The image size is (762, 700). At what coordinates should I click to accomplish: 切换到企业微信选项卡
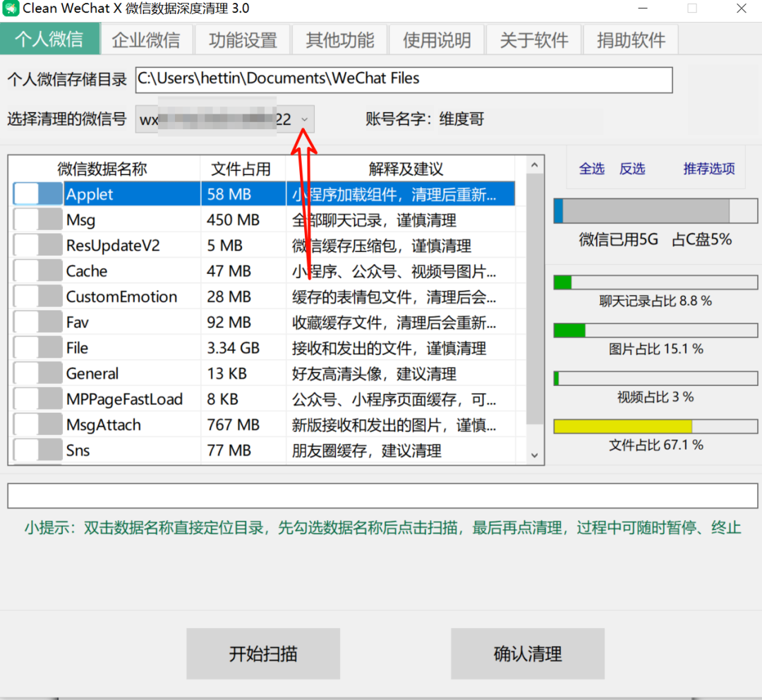click(146, 40)
